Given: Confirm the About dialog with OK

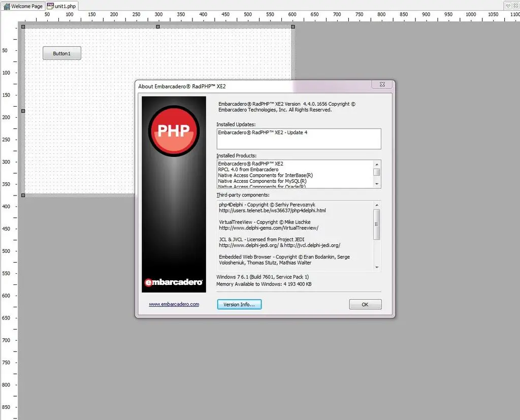Looking at the screenshot, I should [365, 304].
